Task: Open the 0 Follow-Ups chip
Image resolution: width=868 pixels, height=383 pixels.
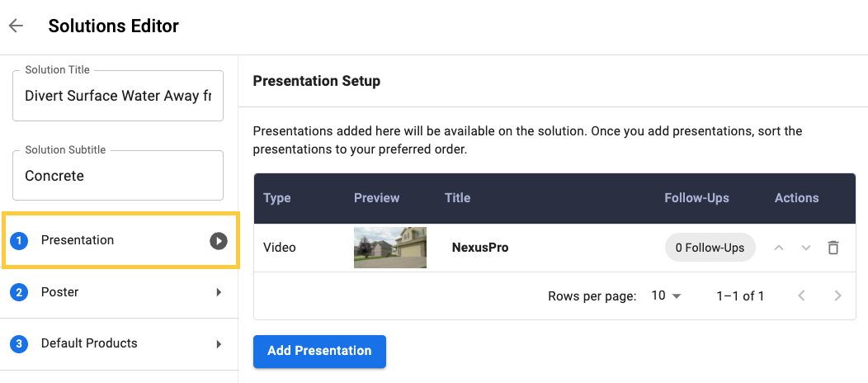Action: click(x=710, y=248)
